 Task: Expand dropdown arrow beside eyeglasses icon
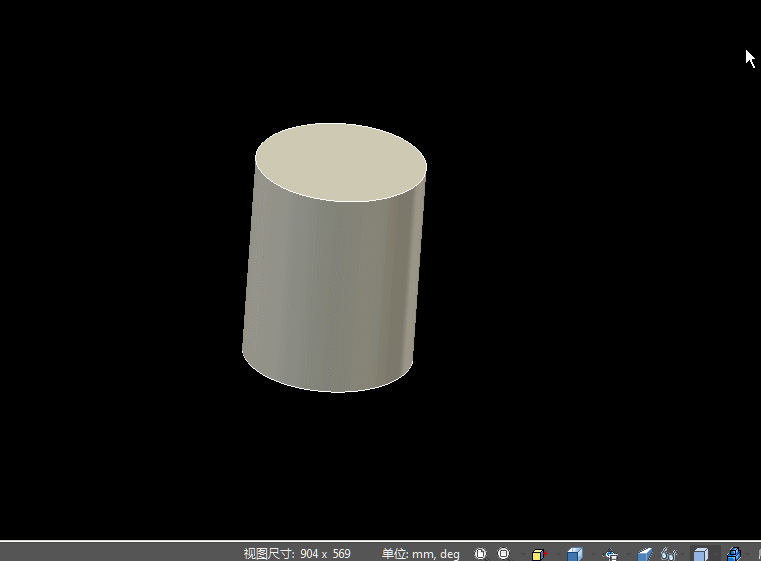[x=682, y=553]
